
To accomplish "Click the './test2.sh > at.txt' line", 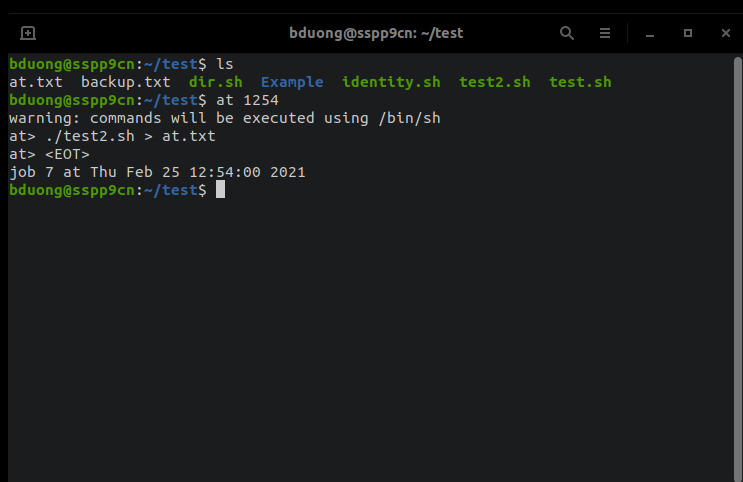I will (130, 136).
